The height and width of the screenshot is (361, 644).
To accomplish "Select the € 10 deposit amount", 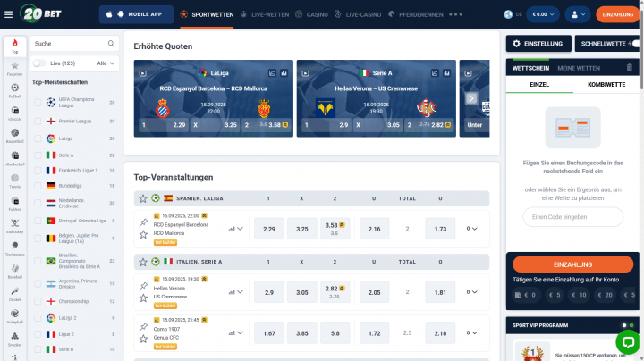I will 579,295.
